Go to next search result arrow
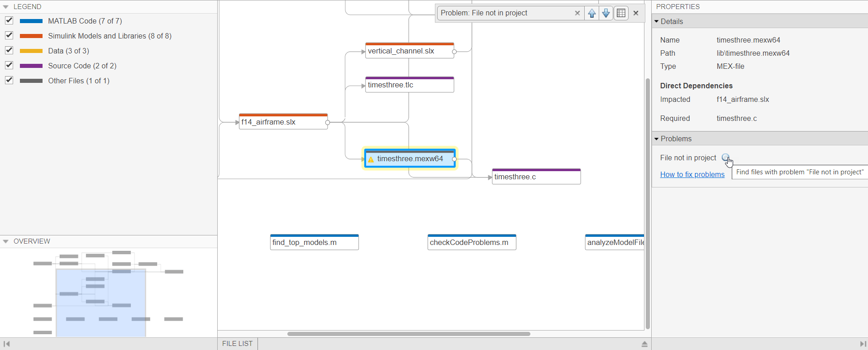This screenshot has width=868, height=350. [x=606, y=13]
